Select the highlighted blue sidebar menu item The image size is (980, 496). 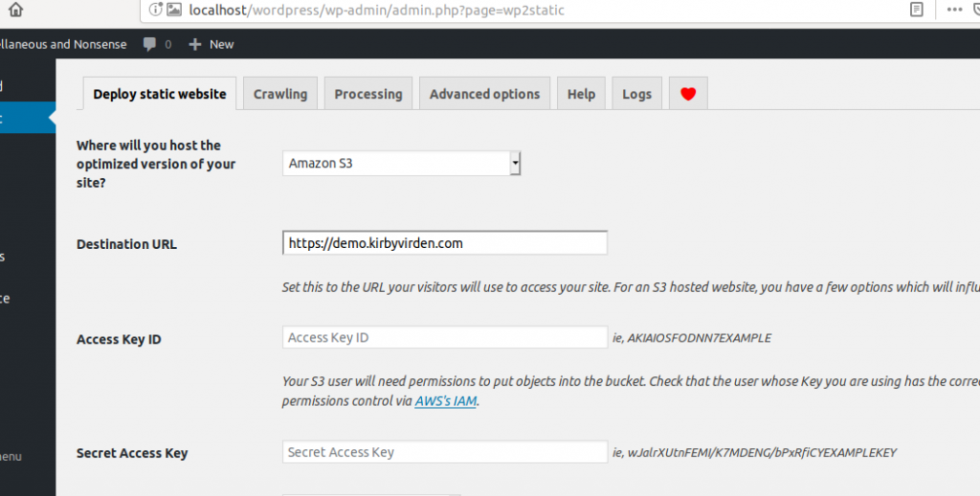click(28, 118)
